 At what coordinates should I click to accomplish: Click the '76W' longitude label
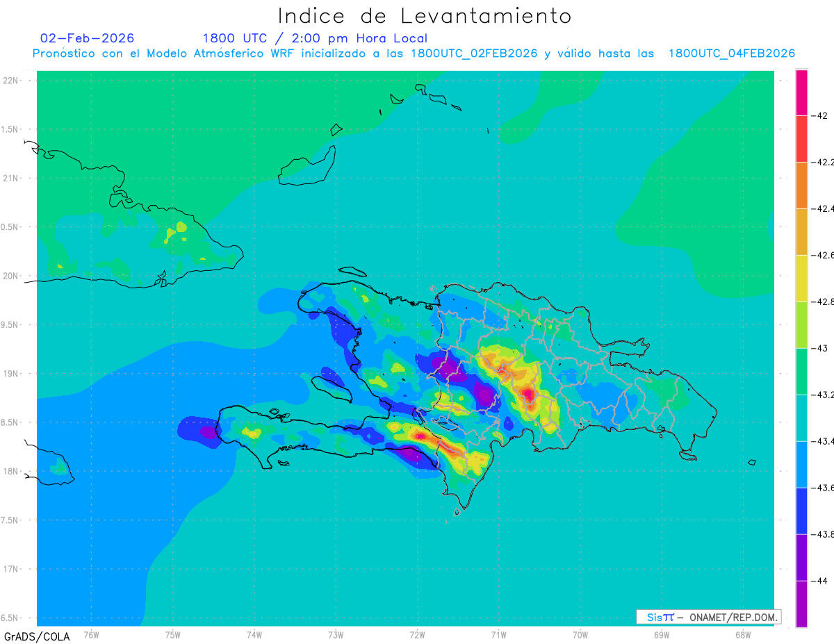click(x=91, y=634)
